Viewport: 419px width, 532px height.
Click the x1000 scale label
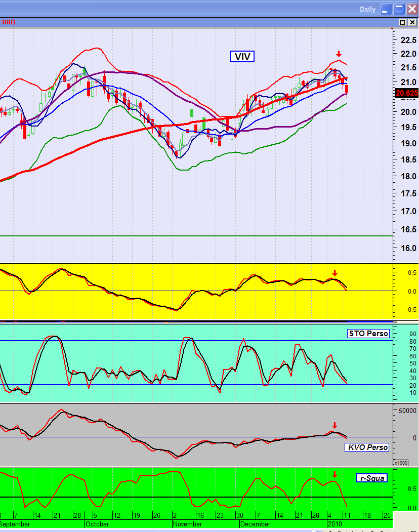(401, 463)
